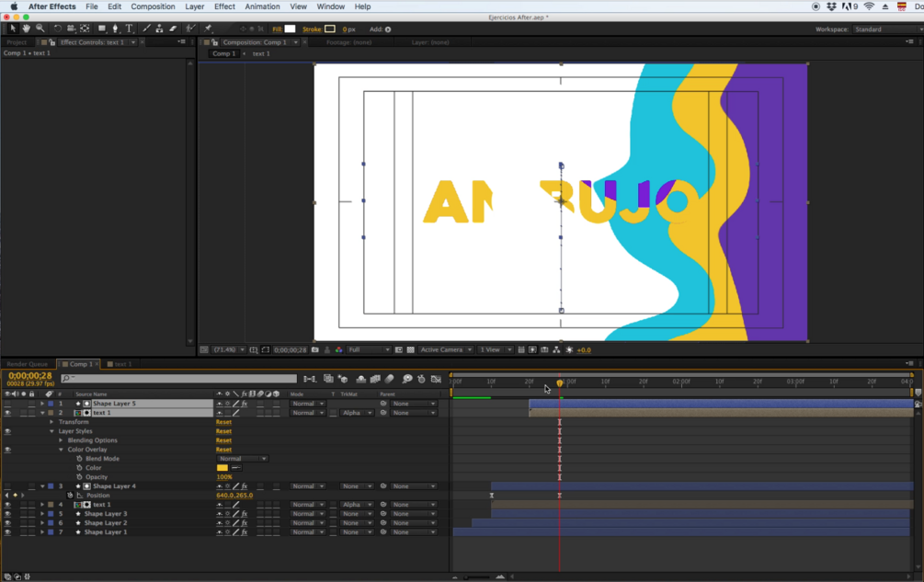The height and width of the screenshot is (582, 924).
Task: Reset the Layer Styles of text 1
Action: (223, 431)
